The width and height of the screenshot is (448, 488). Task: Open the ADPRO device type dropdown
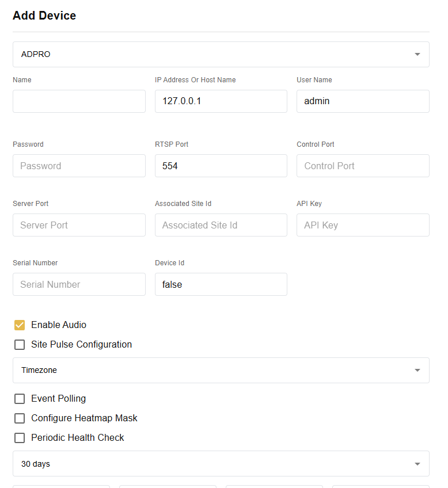pyautogui.click(x=221, y=54)
